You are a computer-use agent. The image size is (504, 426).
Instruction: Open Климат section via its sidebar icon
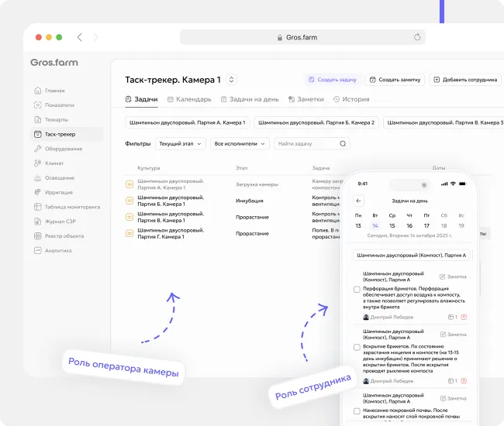click(37, 163)
